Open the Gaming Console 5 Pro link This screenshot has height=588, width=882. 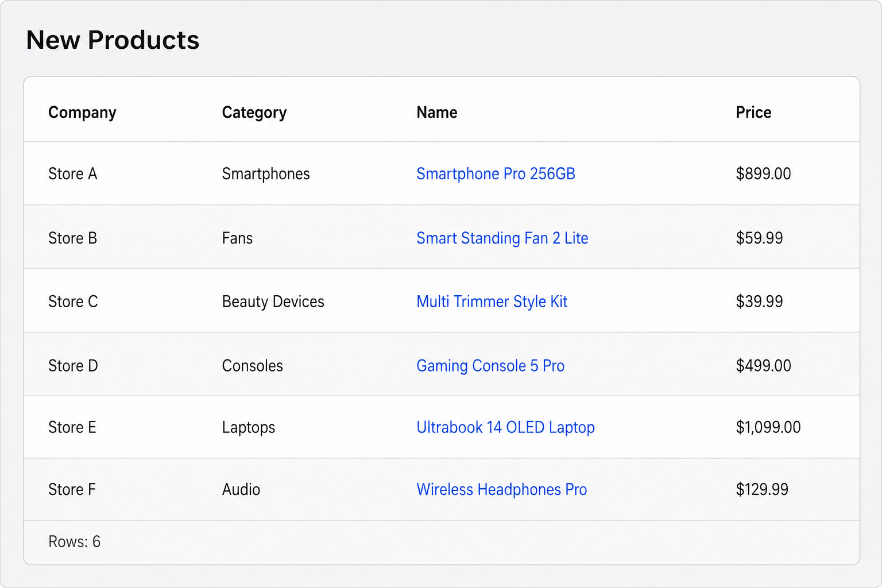[490, 366]
